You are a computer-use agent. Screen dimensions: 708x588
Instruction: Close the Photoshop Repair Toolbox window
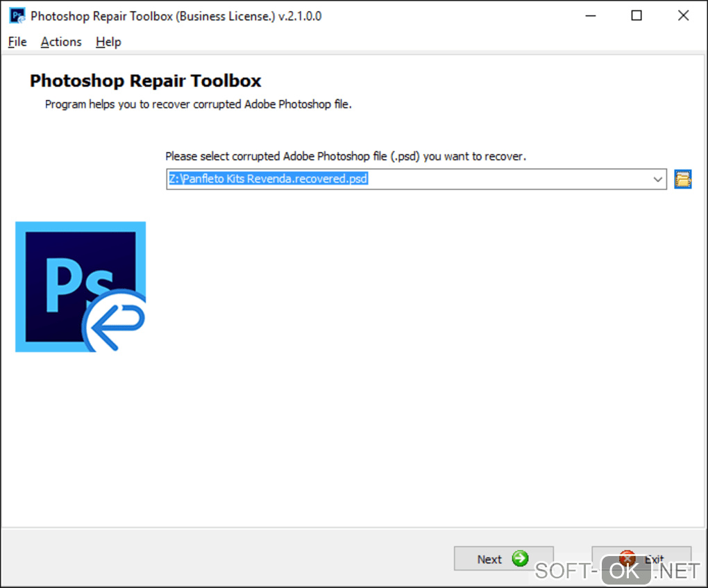tap(683, 16)
